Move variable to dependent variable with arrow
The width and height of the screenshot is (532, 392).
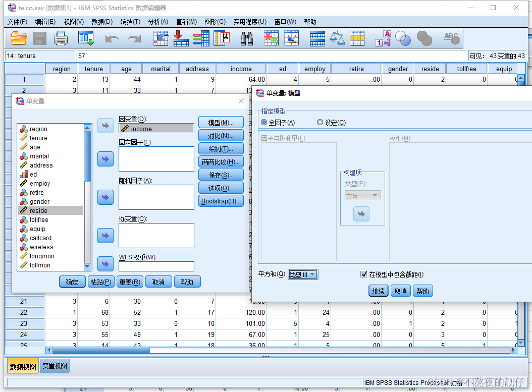[x=105, y=126]
